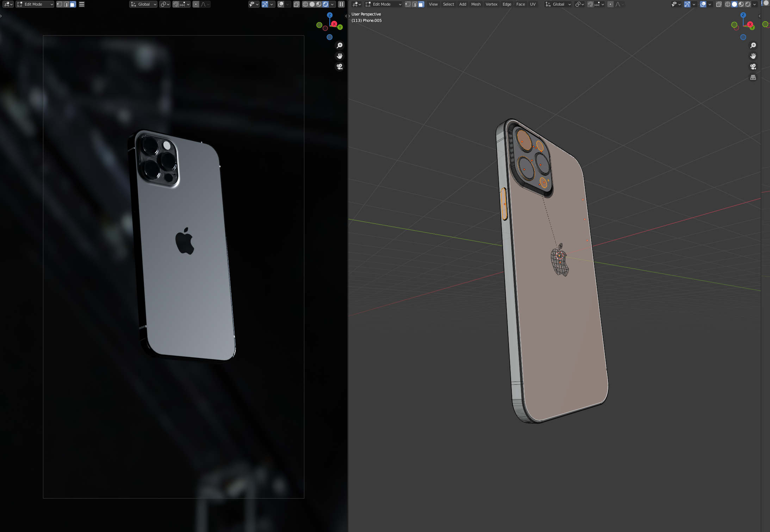Enable face select mode in right header
Viewport: 770px width, 532px height.
[x=421, y=4]
